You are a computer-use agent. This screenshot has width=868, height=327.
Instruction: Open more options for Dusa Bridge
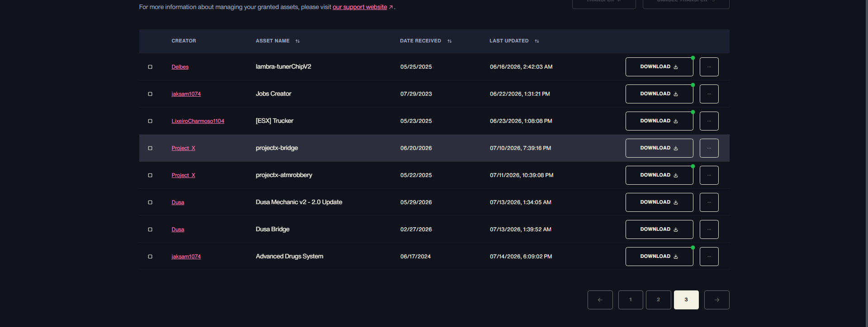(x=709, y=229)
